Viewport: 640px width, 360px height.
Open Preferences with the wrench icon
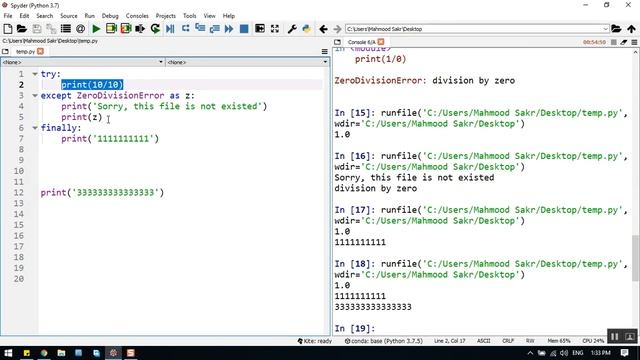tap(292, 29)
